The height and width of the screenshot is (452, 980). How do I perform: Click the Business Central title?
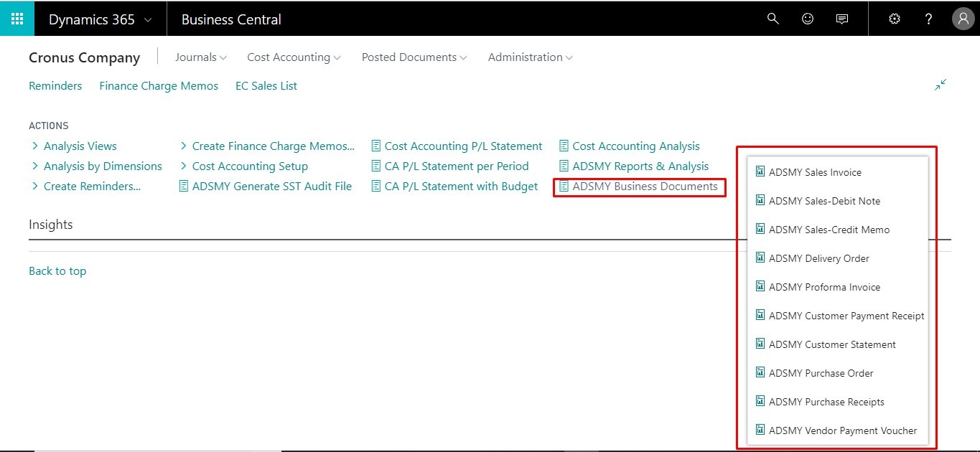(231, 19)
